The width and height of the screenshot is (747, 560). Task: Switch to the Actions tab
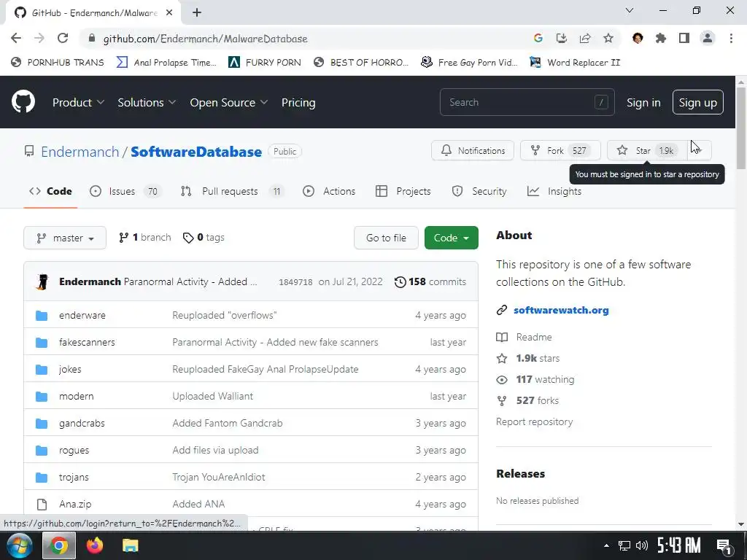[x=329, y=191]
